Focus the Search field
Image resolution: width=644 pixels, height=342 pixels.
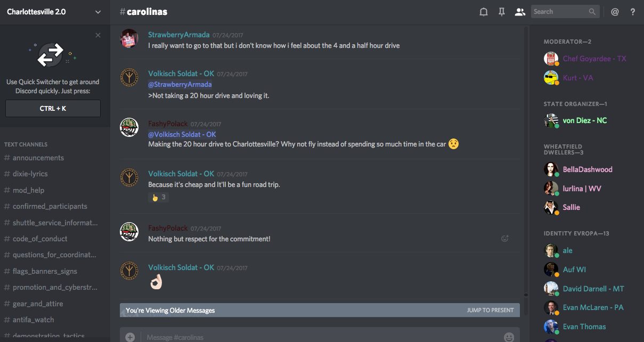tap(559, 12)
